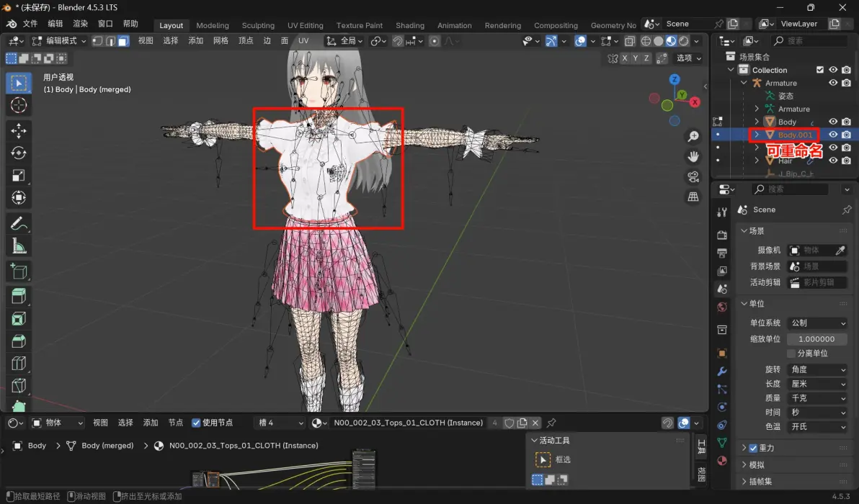Open the Render properties tab
Screen dimensions: 859x504
tap(722, 235)
